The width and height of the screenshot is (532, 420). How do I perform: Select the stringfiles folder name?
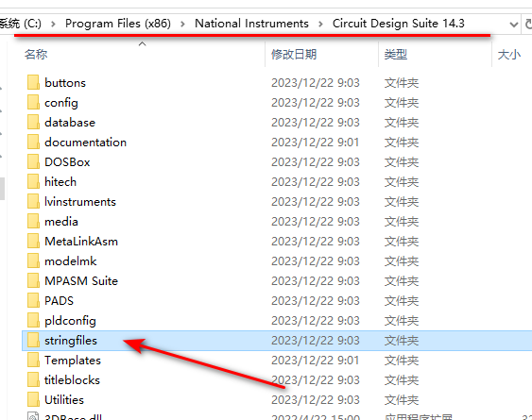click(71, 341)
